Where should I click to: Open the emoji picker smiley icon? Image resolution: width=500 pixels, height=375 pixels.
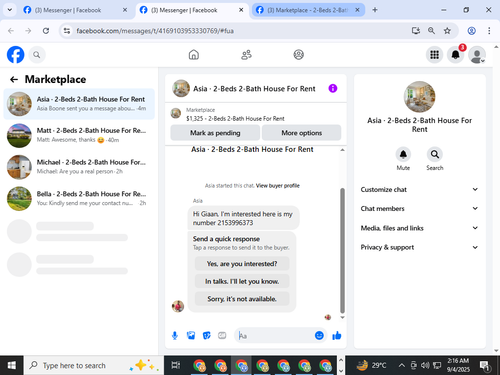[x=319, y=335]
